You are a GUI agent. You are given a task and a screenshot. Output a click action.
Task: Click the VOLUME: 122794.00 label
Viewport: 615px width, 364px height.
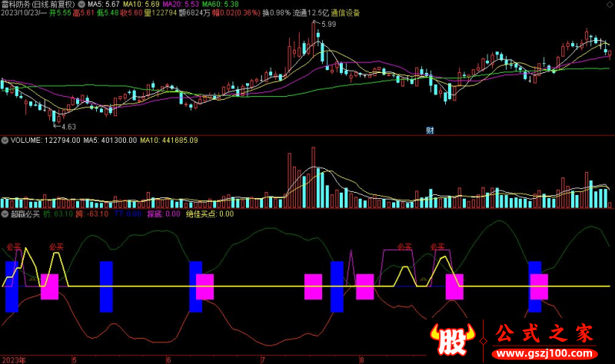point(45,141)
